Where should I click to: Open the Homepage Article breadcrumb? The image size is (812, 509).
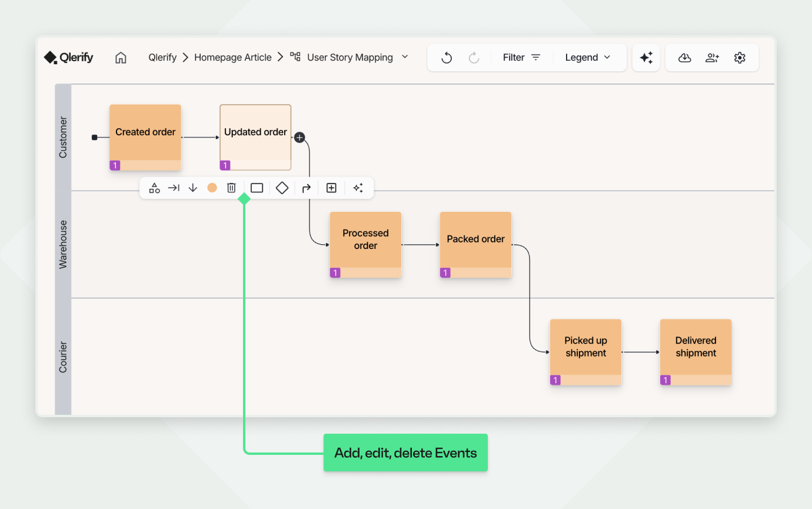tap(233, 58)
